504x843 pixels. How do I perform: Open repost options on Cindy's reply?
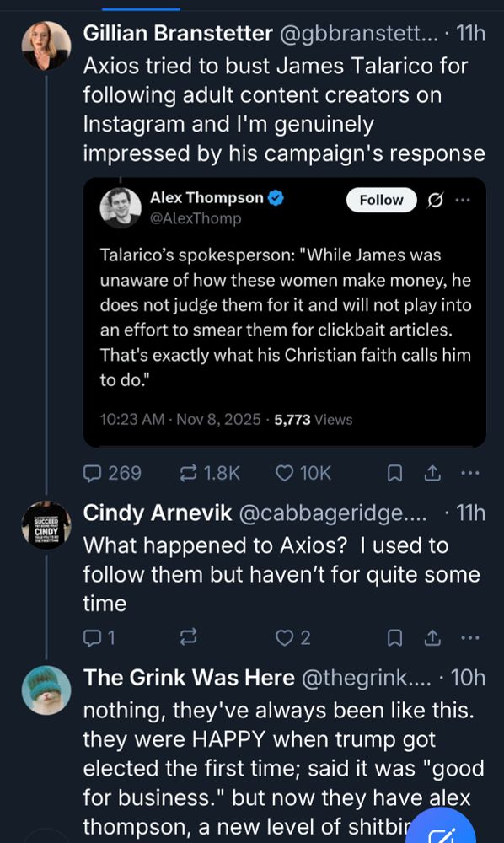(187, 638)
